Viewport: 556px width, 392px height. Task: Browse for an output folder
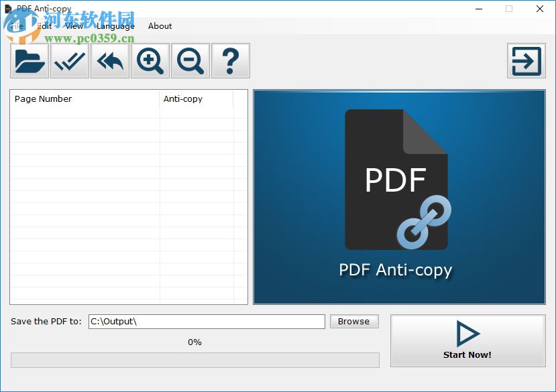(x=353, y=321)
